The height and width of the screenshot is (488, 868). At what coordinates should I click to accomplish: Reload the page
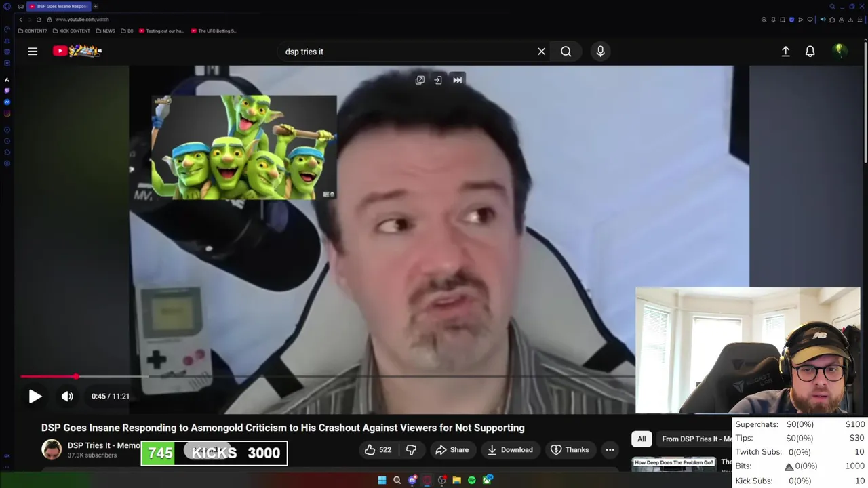[x=39, y=20]
